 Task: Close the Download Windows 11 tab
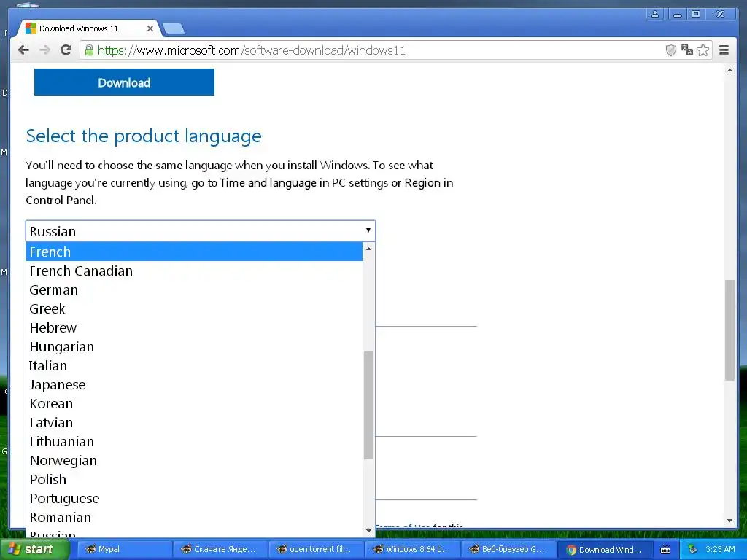coord(150,28)
